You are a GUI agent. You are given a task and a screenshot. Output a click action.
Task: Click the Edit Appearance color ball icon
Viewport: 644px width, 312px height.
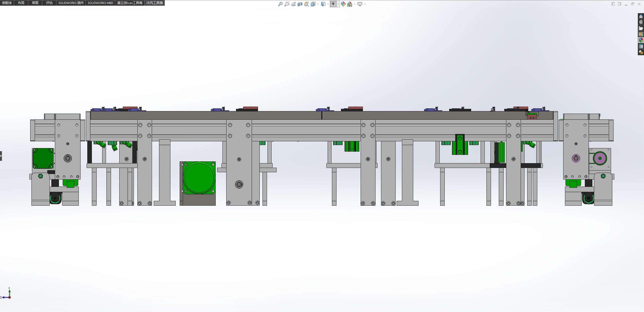[343, 4]
